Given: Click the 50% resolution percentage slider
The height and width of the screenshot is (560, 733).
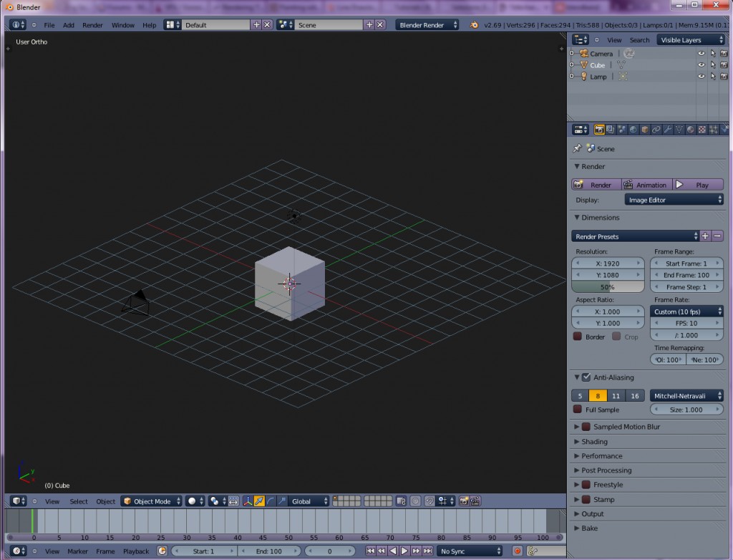Looking at the screenshot, I should pos(607,286).
